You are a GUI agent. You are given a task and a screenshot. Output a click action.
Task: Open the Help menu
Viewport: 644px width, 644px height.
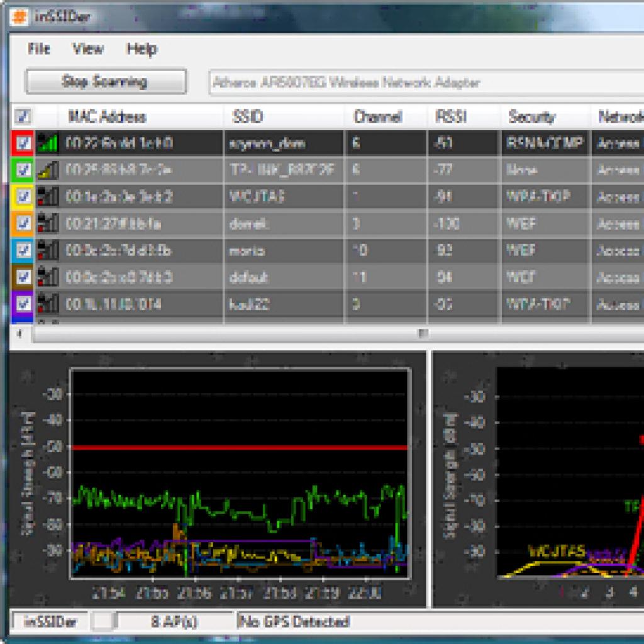click(142, 49)
